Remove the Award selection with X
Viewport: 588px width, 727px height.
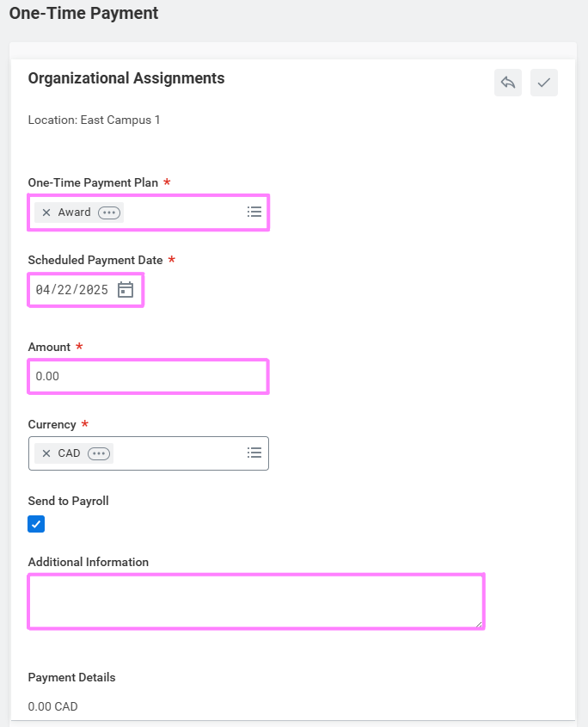click(x=46, y=213)
